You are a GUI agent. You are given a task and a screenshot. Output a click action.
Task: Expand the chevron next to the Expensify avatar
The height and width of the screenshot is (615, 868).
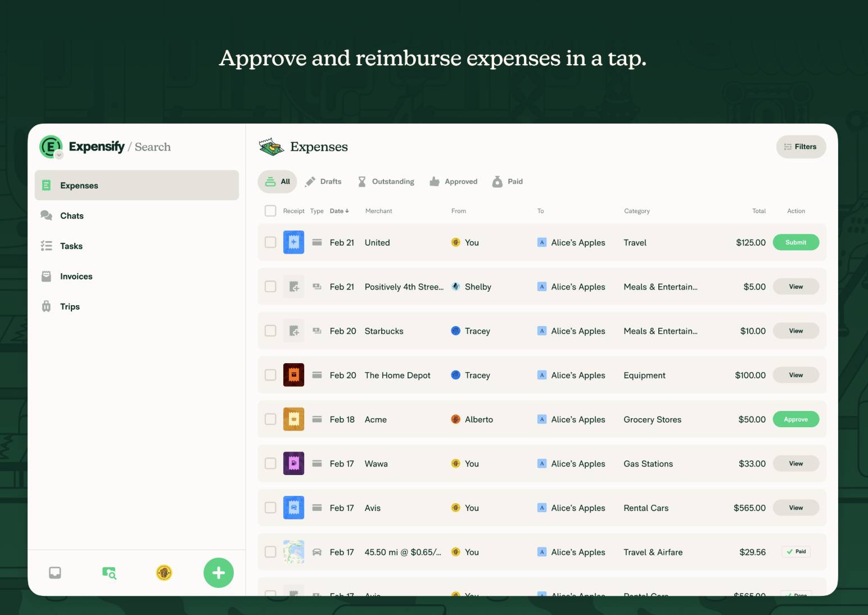click(58, 154)
